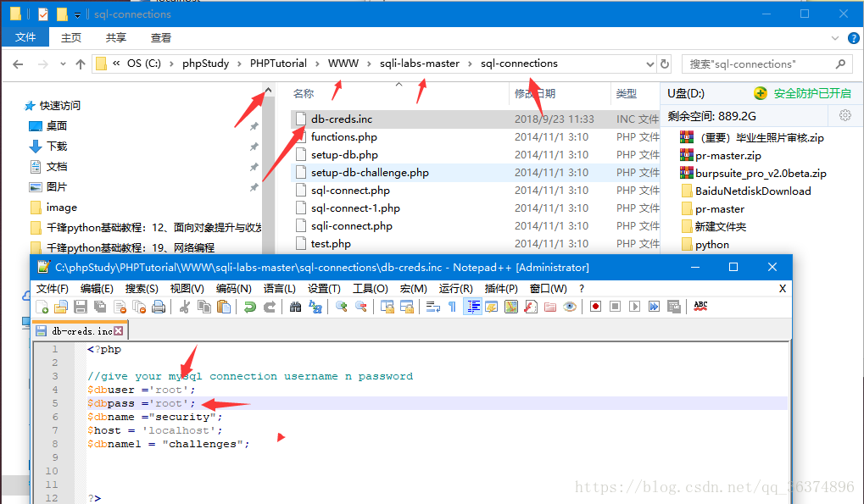Open the address bar history dropdown
864x504 pixels.
(649, 64)
